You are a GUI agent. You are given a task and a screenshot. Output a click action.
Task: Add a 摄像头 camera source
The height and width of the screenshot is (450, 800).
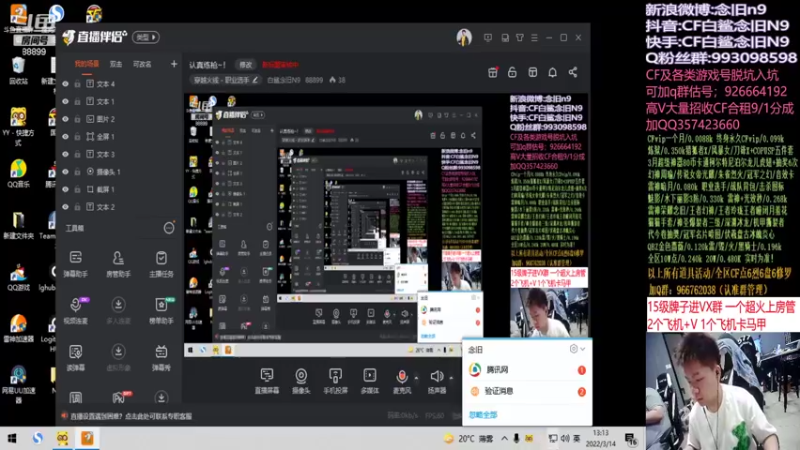pyautogui.click(x=301, y=381)
